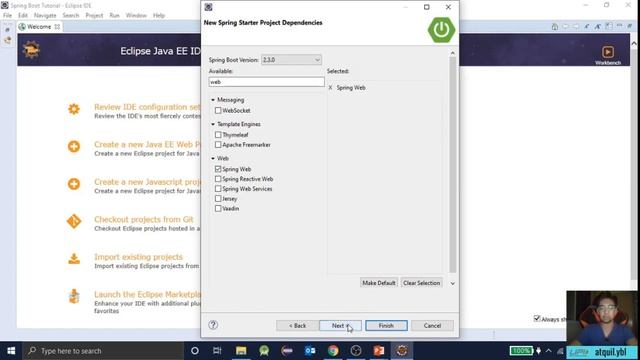Open the Run menu
640x360 pixels.
tap(114, 16)
